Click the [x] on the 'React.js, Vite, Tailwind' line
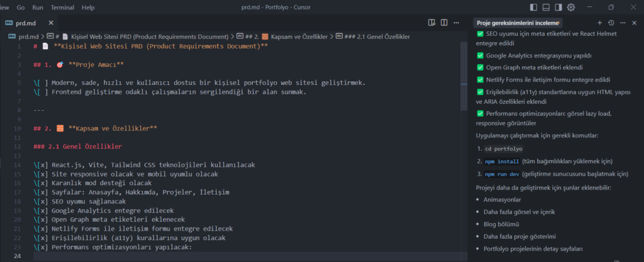The height and width of the screenshot is (262, 644). pyautogui.click(x=41, y=165)
